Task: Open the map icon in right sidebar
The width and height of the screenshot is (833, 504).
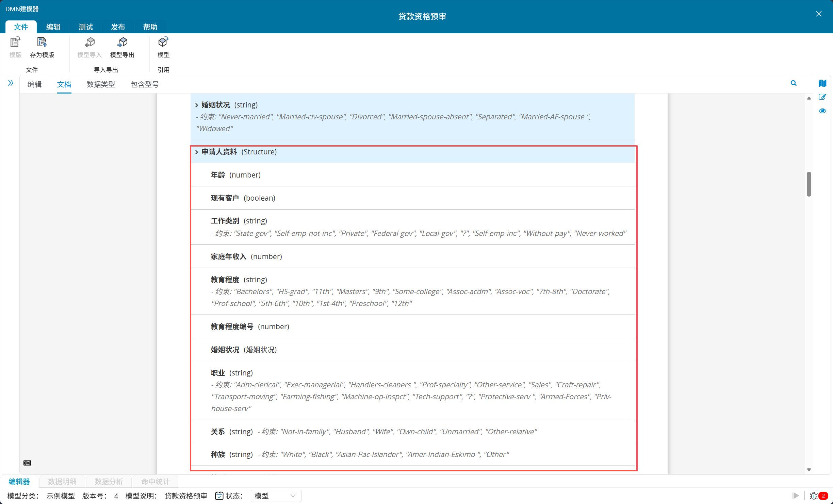Action: pos(822,83)
